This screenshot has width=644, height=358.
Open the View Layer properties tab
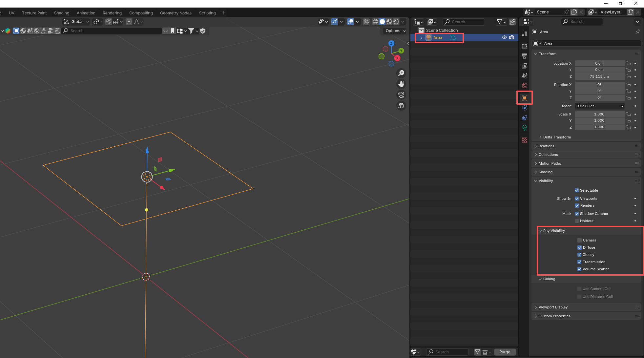[525, 66]
